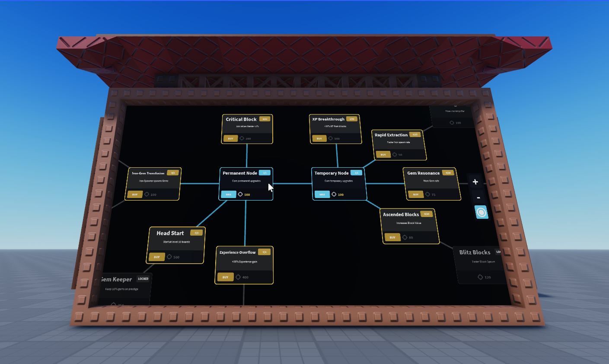Click MAX button on Permanent Node
Screen dimensions: 609x364
pos(229,195)
